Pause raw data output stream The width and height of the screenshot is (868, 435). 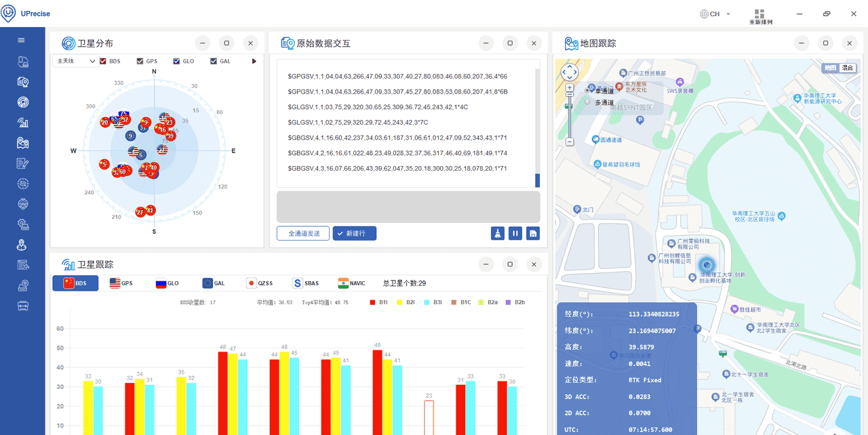click(x=515, y=232)
